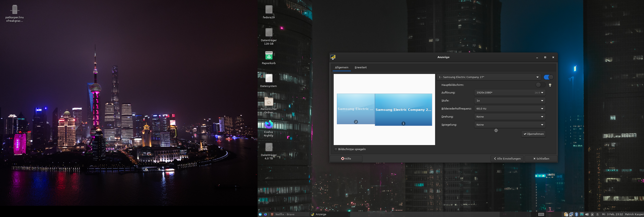Viewport: 644px width, 217px height.
Task: Select the Allgemein tab
Action: pyautogui.click(x=342, y=68)
